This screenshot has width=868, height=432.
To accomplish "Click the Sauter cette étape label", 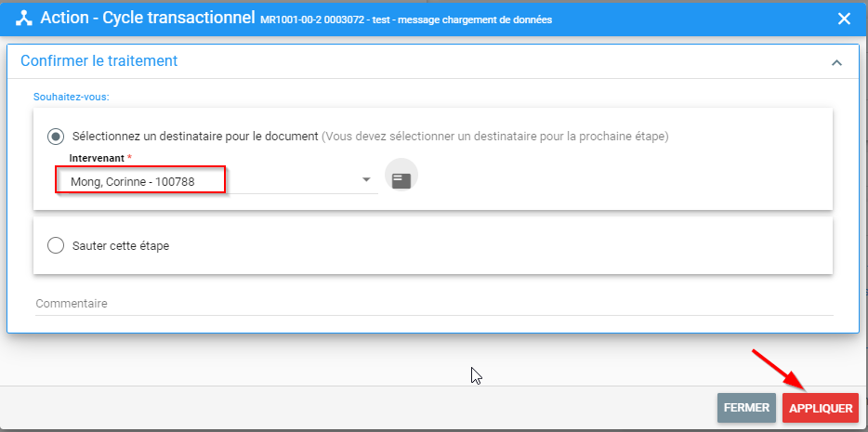I will tap(121, 246).
